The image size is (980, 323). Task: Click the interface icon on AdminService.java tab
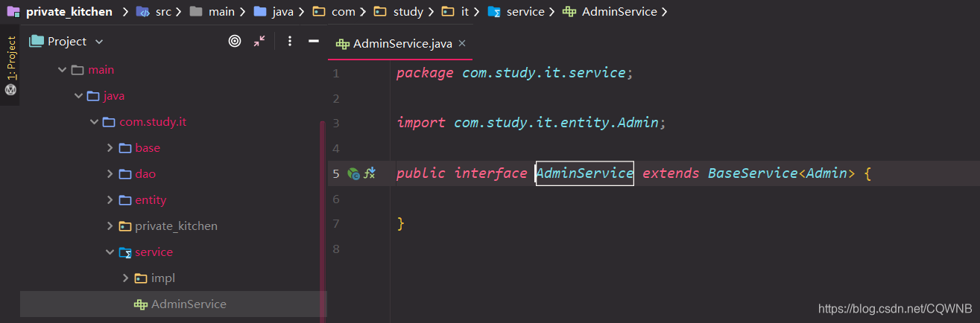343,44
